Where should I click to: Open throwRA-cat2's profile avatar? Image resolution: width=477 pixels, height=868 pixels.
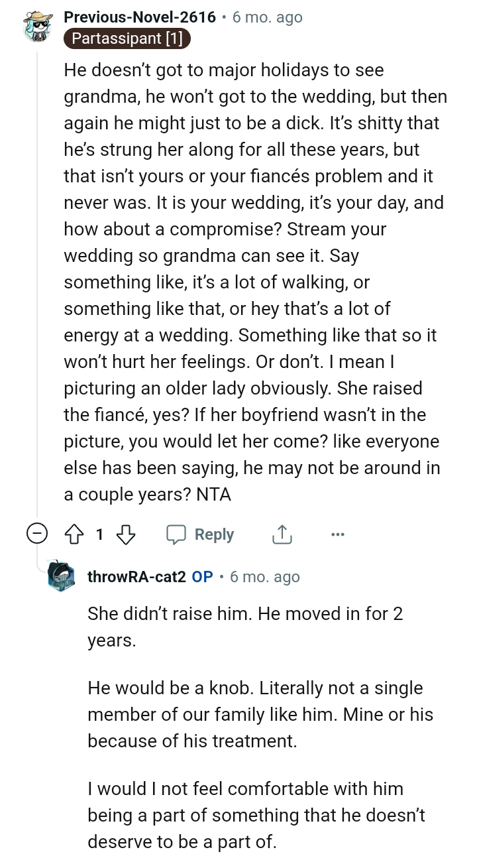click(x=62, y=576)
